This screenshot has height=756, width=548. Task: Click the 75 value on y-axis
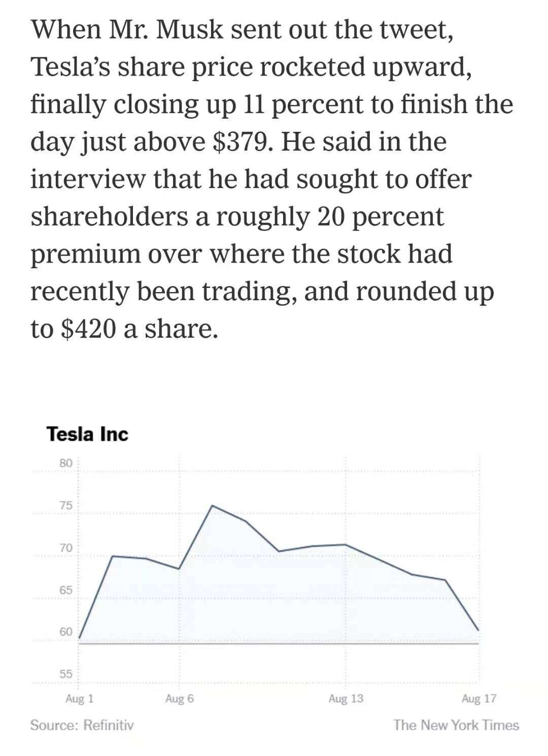pyautogui.click(x=66, y=506)
